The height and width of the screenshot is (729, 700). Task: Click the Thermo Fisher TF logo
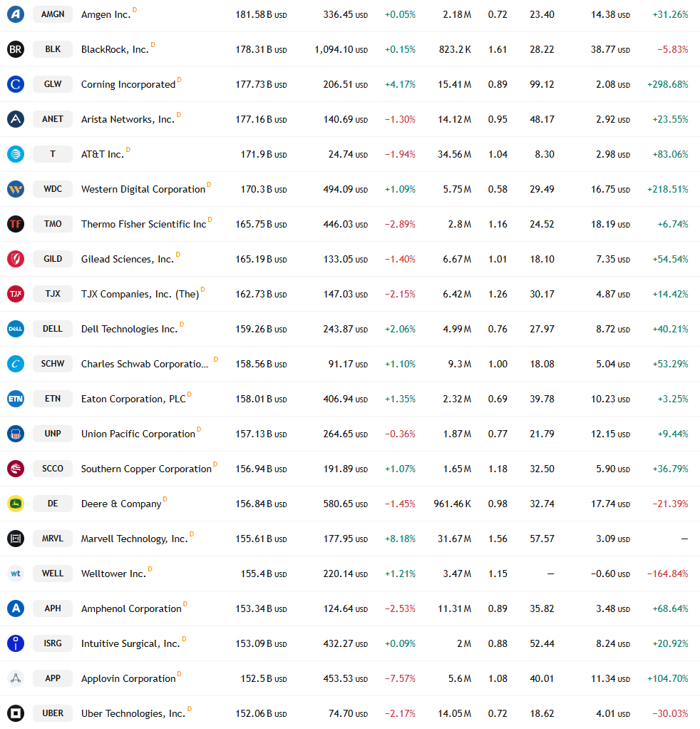[16, 224]
